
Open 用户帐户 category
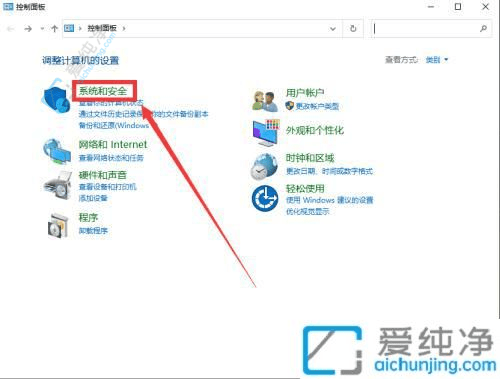[x=305, y=93]
